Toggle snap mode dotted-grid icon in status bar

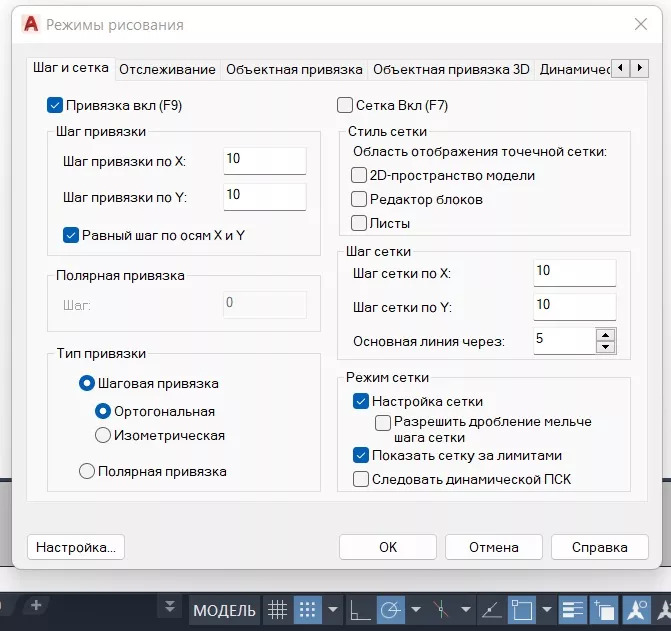click(x=308, y=609)
